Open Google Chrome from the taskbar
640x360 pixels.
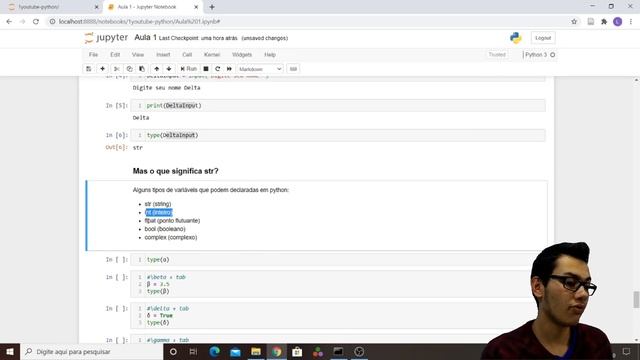[x=277, y=351]
